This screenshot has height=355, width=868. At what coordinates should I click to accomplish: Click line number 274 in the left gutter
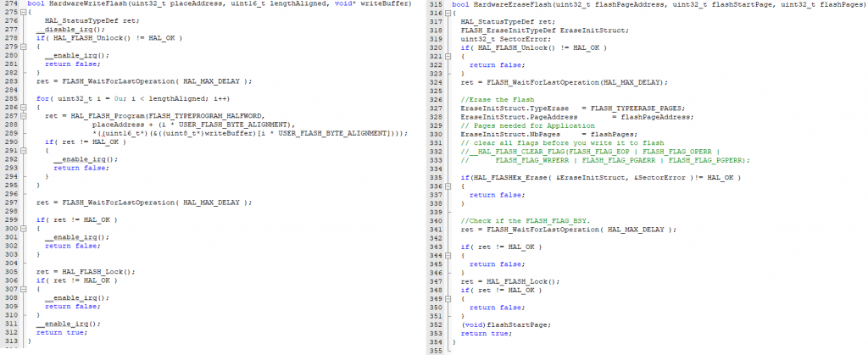click(9, 5)
